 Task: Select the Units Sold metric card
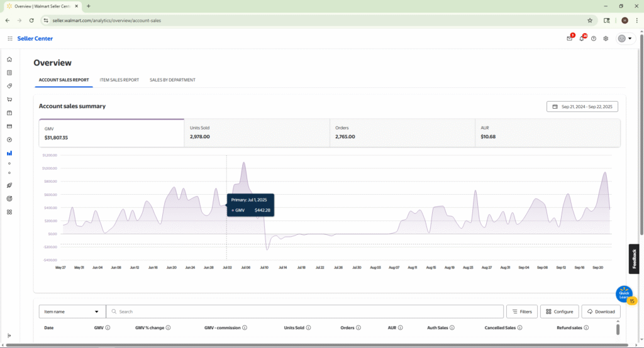point(257,133)
